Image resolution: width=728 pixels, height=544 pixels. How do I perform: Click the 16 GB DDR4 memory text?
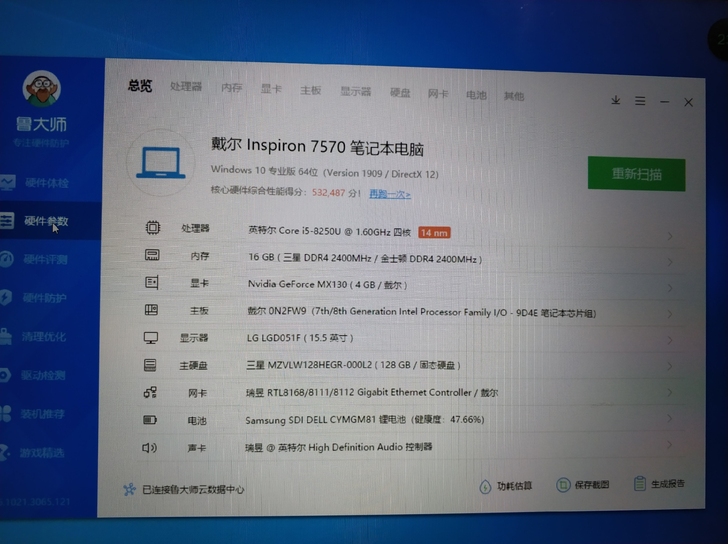[x=365, y=258]
